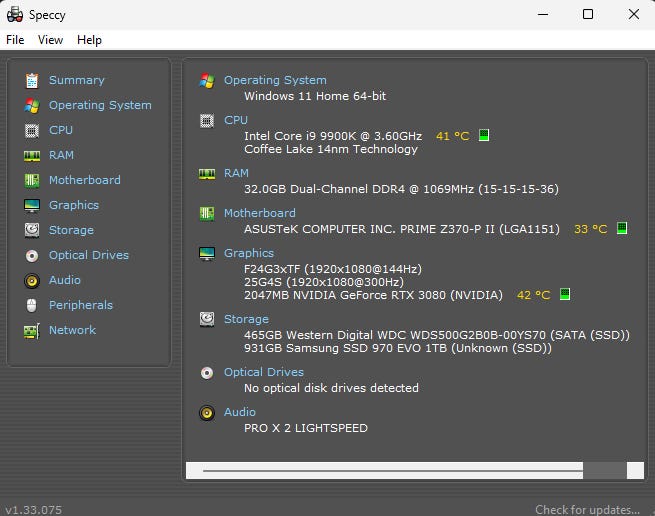Go to the RAM section in sidebar
Screen dimensions: 655x516
(x=61, y=155)
